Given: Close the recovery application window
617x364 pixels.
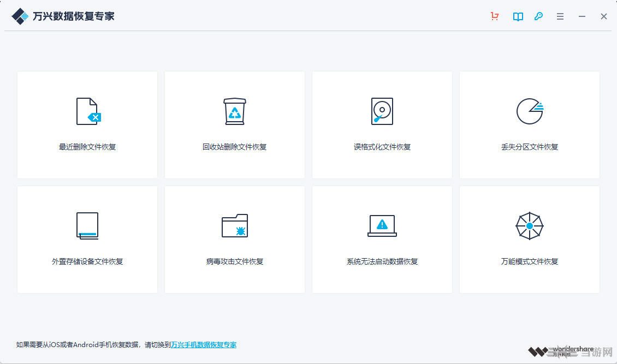Looking at the screenshot, I should point(603,16).
